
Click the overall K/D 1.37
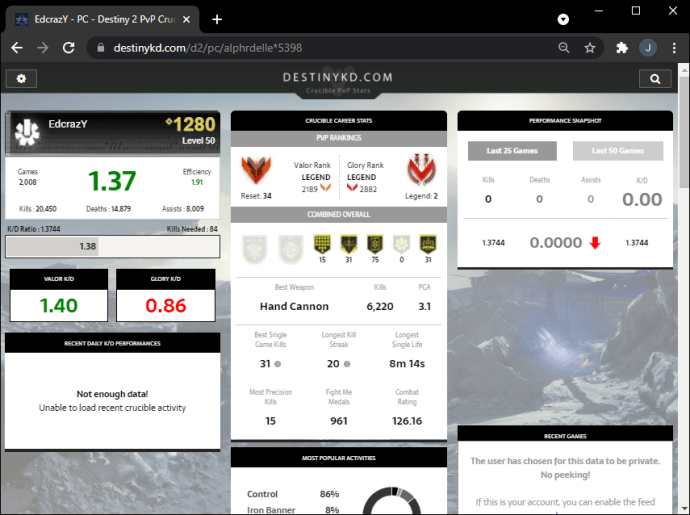(112, 181)
